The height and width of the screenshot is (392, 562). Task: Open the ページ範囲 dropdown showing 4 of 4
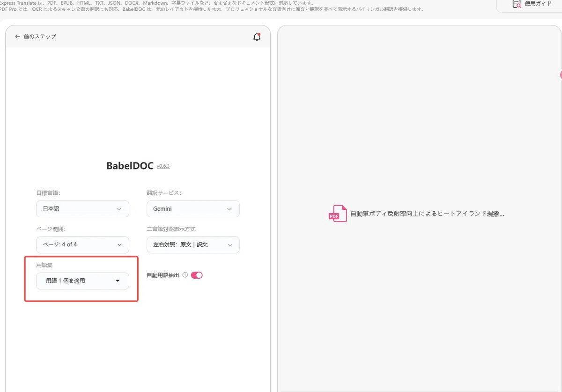coord(82,245)
